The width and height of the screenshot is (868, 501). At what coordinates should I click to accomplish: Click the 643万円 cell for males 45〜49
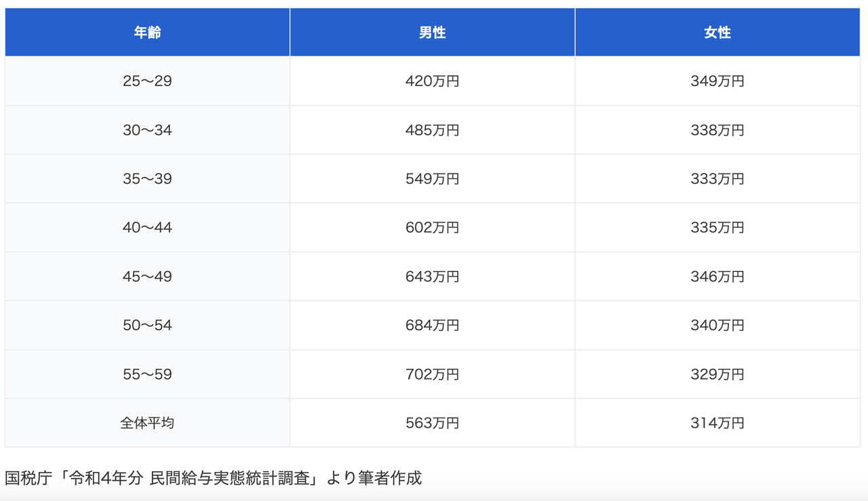point(432,276)
